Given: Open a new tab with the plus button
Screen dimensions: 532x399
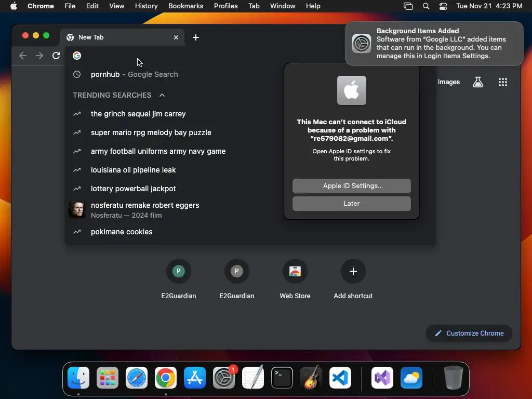Looking at the screenshot, I should tap(196, 37).
